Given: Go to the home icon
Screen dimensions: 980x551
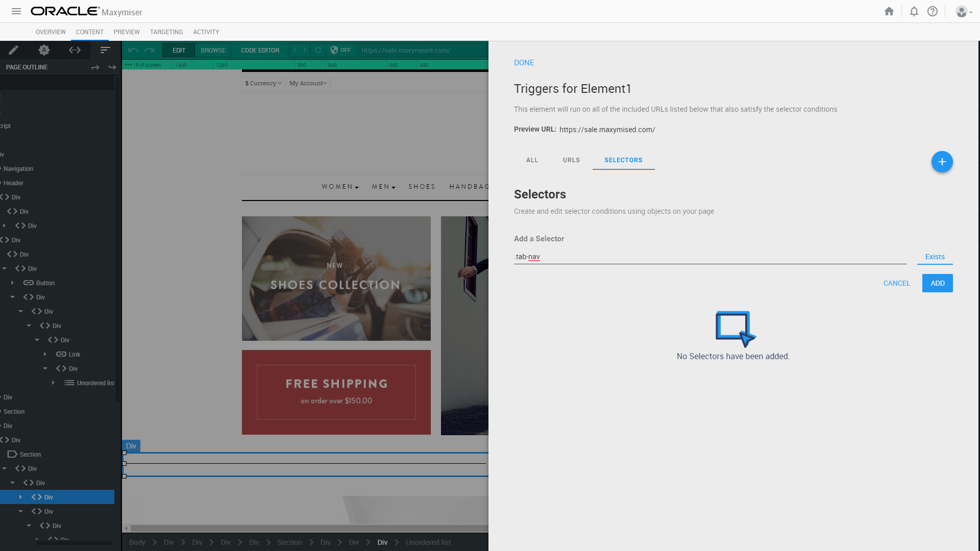Looking at the screenshot, I should coord(889,11).
